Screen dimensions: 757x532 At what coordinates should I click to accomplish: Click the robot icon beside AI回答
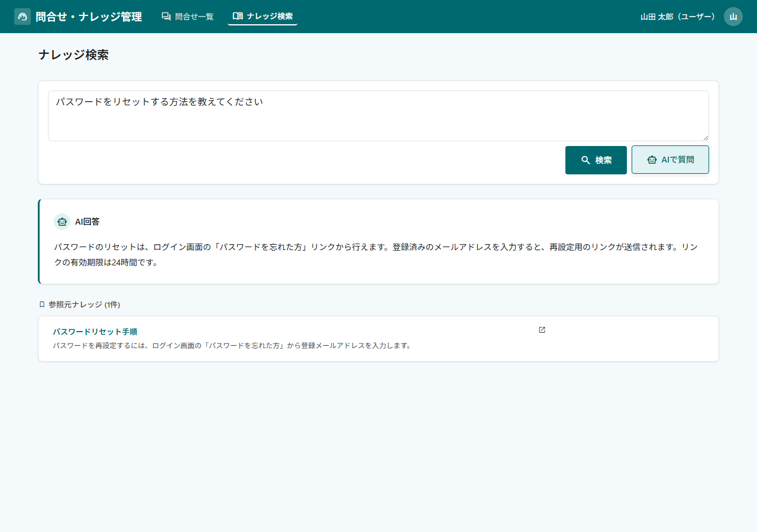[x=62, y=222]
